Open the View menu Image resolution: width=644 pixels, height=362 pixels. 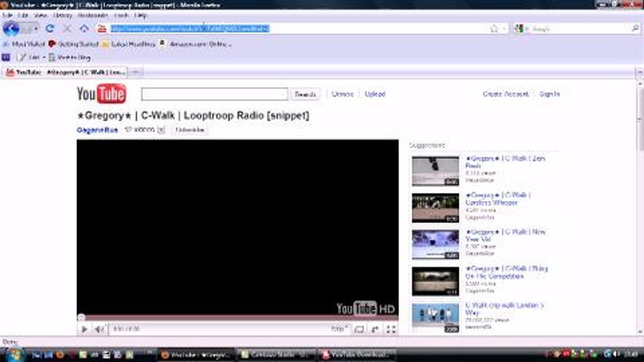coord(40,16)
